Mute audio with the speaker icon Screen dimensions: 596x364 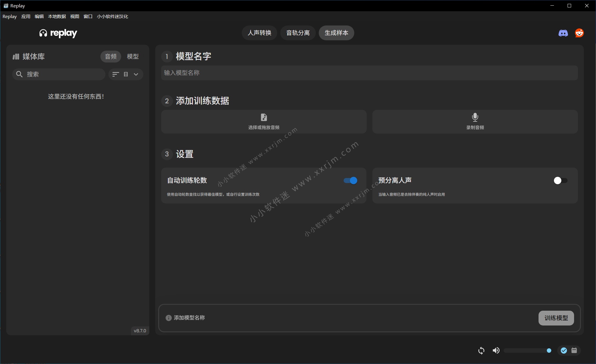point(496,351)
